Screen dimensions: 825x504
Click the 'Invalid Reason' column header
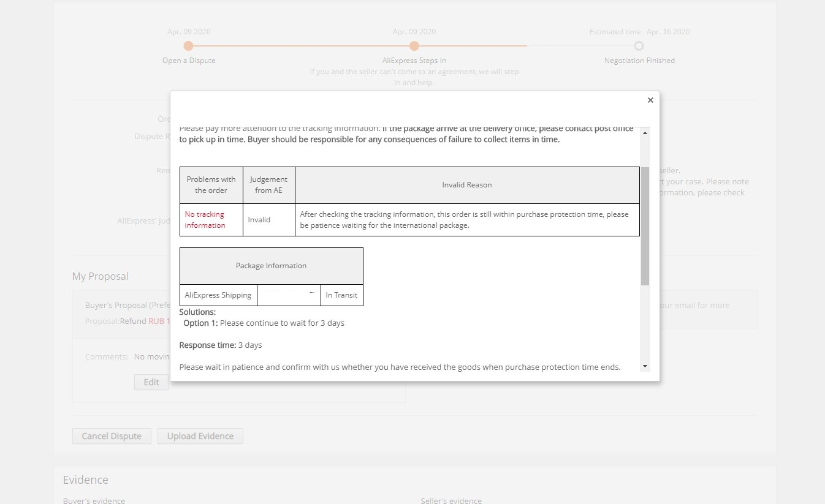pos(467,185)
